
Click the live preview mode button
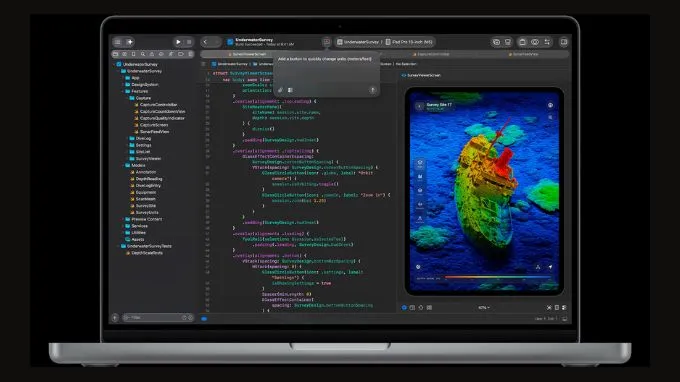click(x=404, y=307)
